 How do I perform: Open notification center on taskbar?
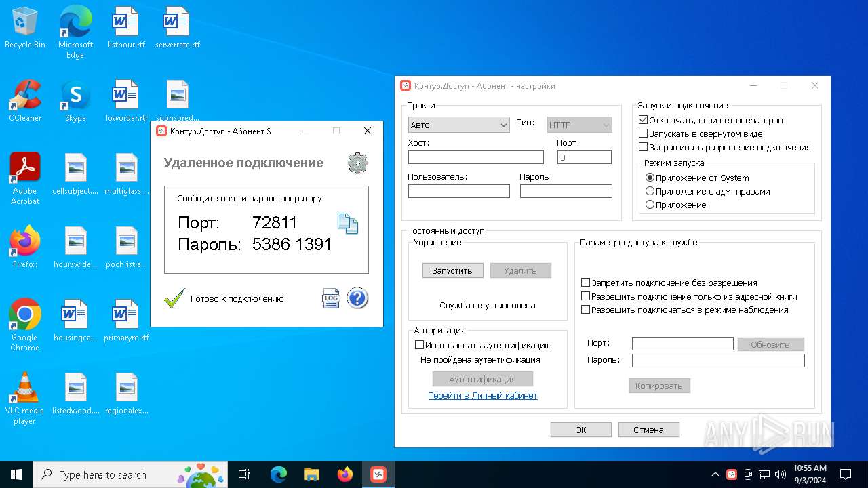coord(846,474)
